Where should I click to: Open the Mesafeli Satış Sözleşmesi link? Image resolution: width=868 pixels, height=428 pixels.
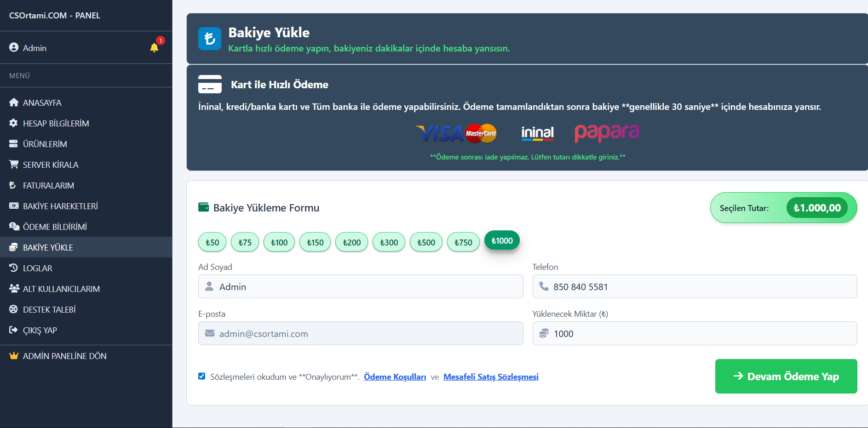click(x=491, y=377)
